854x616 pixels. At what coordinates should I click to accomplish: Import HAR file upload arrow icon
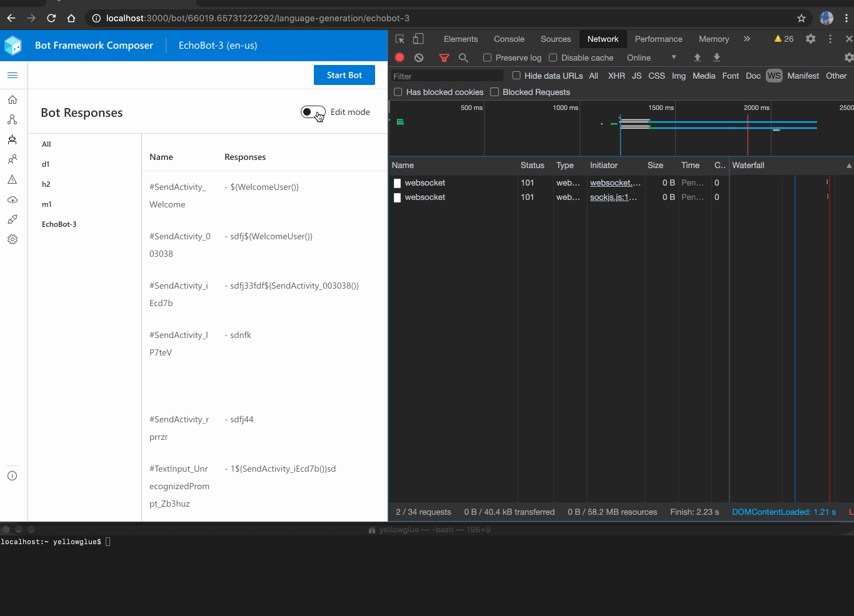[x=697, y=57]
